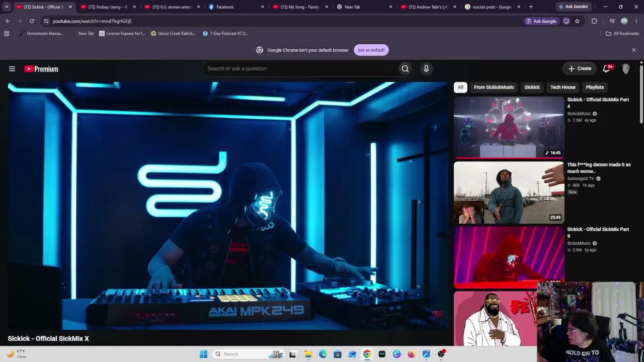Play the Asmongold demon video thumbnail
This screenshot has width=644, height=362.
pyautogui.click(x=509, y=193)
